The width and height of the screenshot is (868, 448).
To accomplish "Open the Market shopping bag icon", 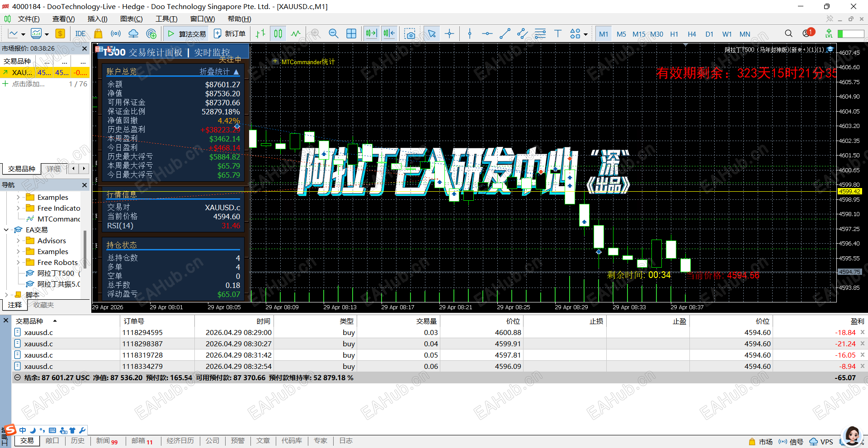I will pos(98,34).
